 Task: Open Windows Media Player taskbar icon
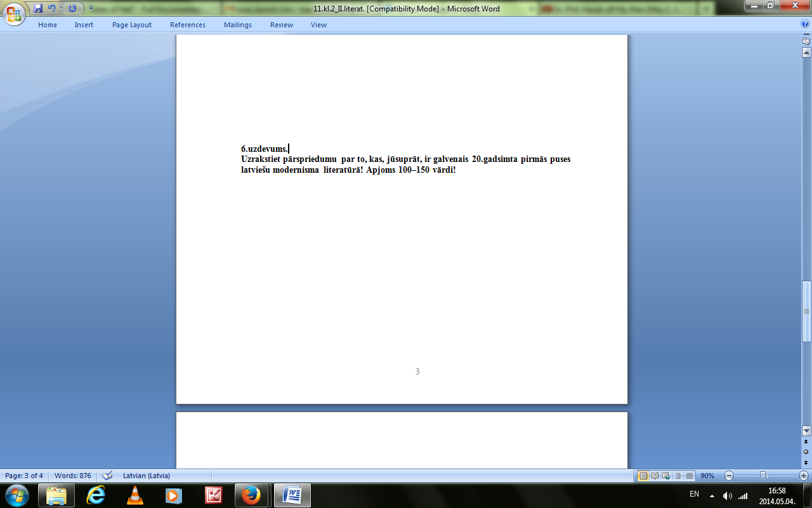(x=174, y=495)
